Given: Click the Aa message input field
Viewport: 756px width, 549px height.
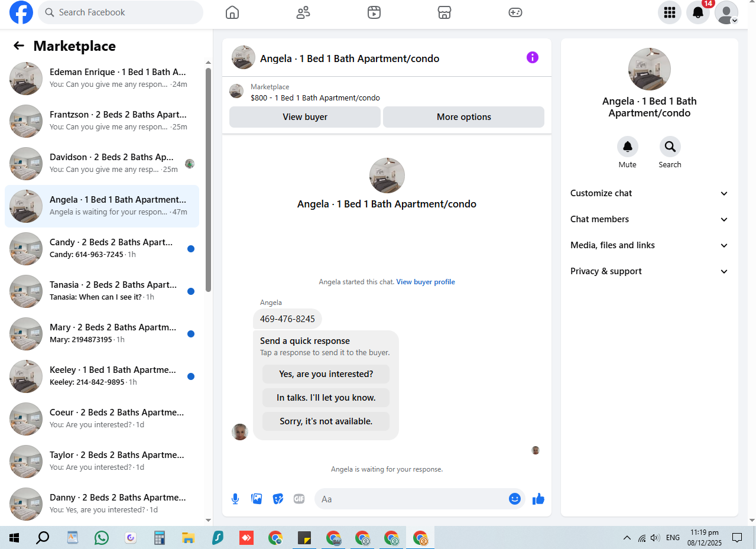Looking at the screenshot, I should pos(413,499).
